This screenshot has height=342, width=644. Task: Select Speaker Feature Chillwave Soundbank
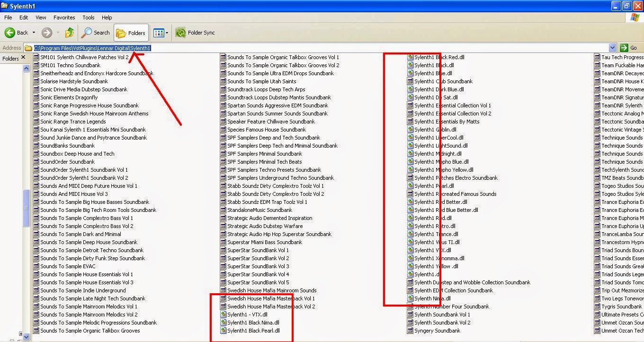tap(271, 122)
